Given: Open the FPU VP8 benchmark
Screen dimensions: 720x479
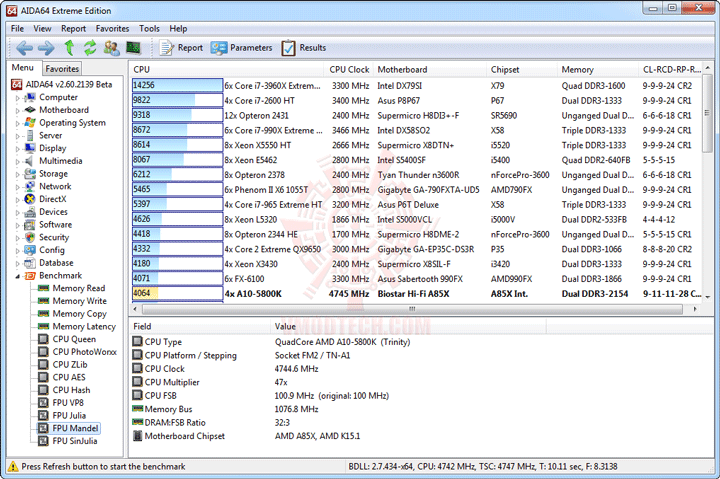Looking at the screenshot, I should point(61,403).
